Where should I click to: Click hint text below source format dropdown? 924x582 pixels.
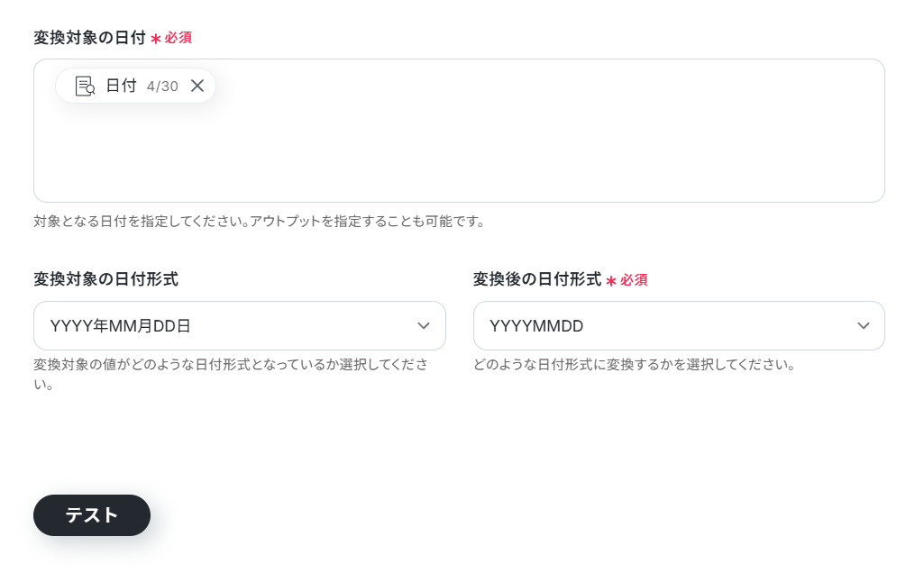click(x=231, y=375)
